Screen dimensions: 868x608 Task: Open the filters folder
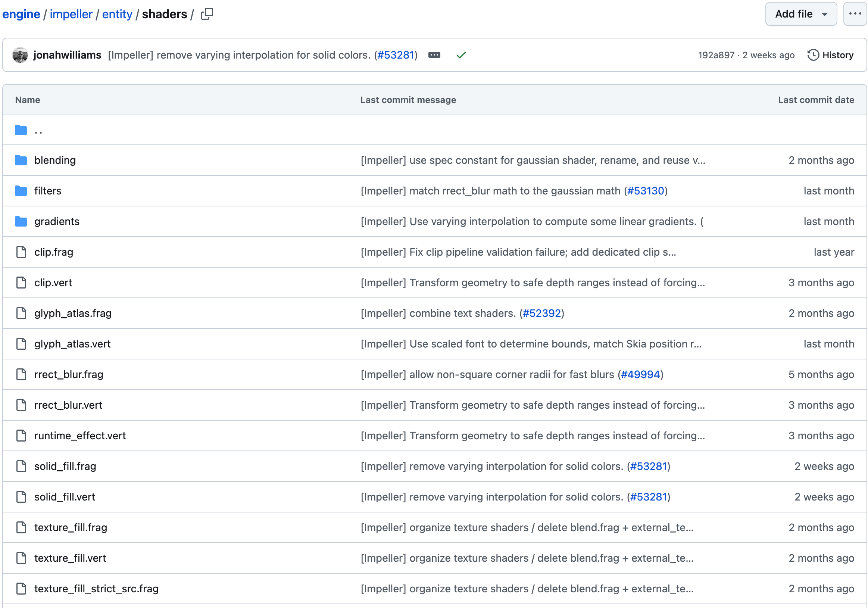click(48, 191)
